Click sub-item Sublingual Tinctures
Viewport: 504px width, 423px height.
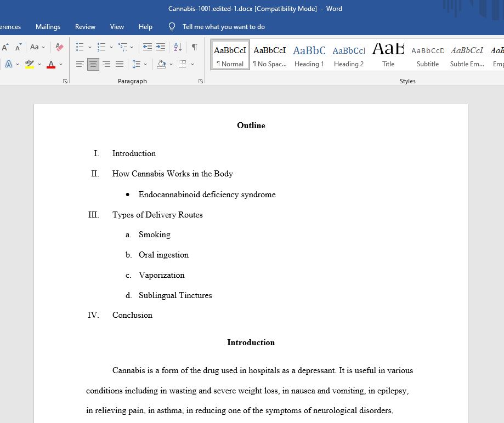click(x=175, y=295)
